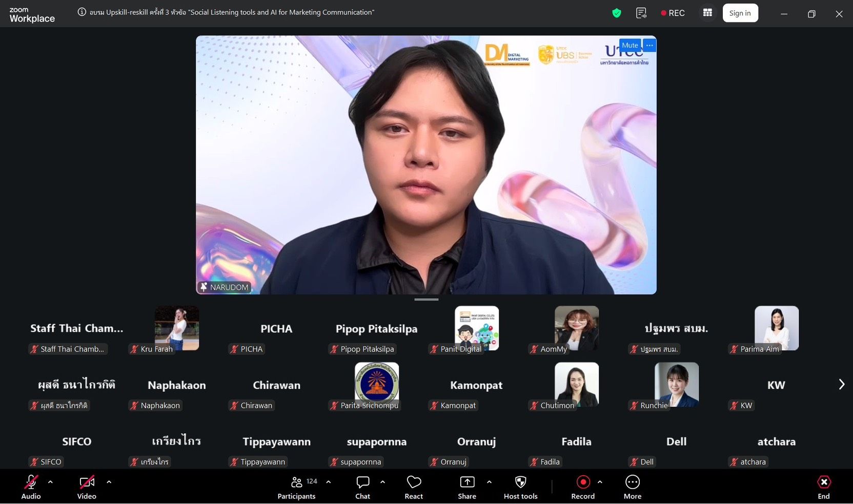
Task: Expand the Share options arrow
Action: tap(489, 482)
